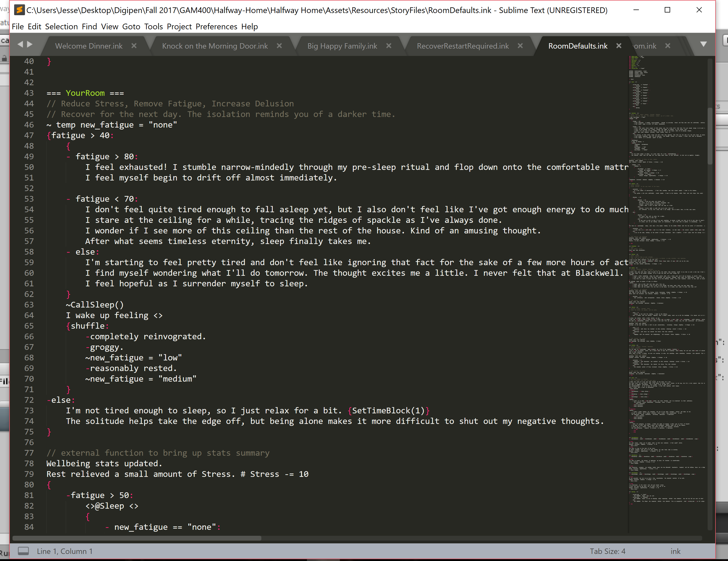Image resolution: width=728 pixels, height=561 pixels.
Task: Change the ink syntax selector
Action: pos(675,551)
